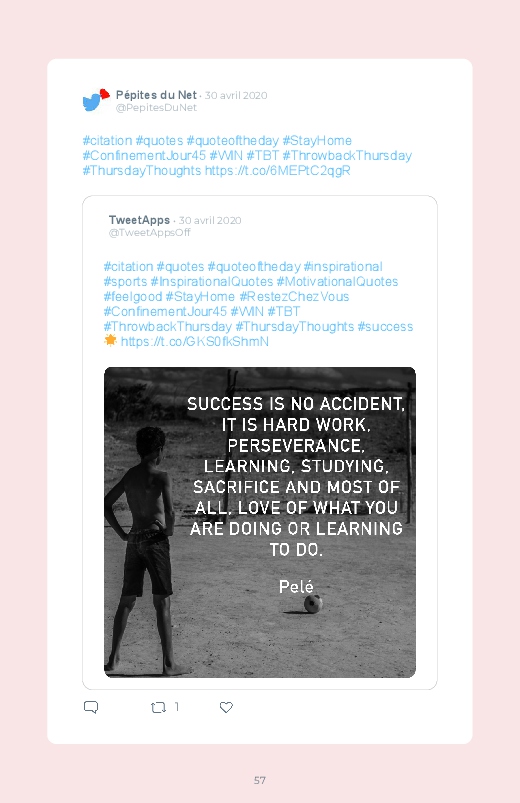Click the #RestezChezVous hashtag
The image size is (520, 803).
pyautogui.click(x=294, y=297)
